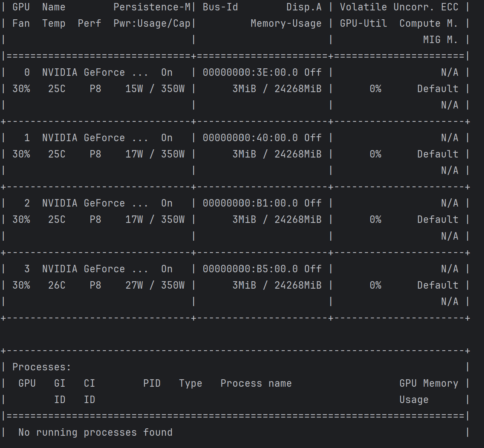
Task: Select the 15W / 350W power reading
Action: [154, 88]
